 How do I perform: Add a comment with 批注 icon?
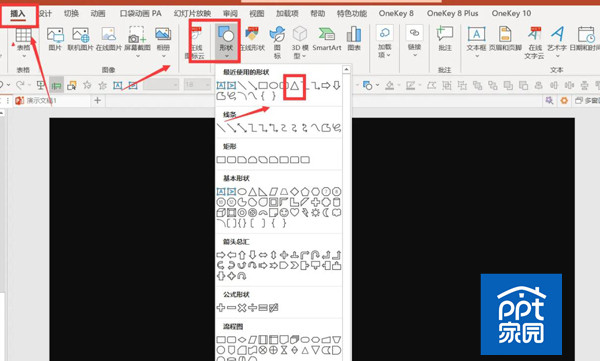[445, 35]
